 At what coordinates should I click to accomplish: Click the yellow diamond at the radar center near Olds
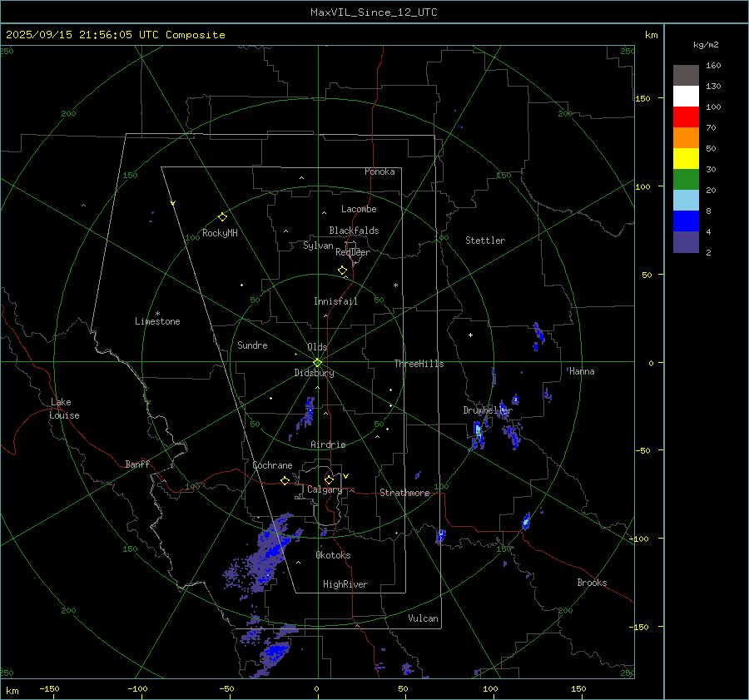pyautogui.click(x=317, y=363)
